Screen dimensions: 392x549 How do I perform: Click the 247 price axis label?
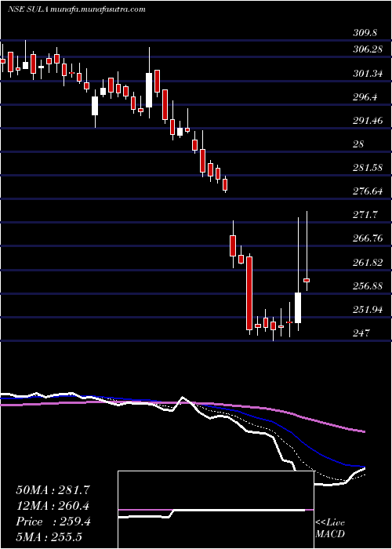tap(361, 333)
